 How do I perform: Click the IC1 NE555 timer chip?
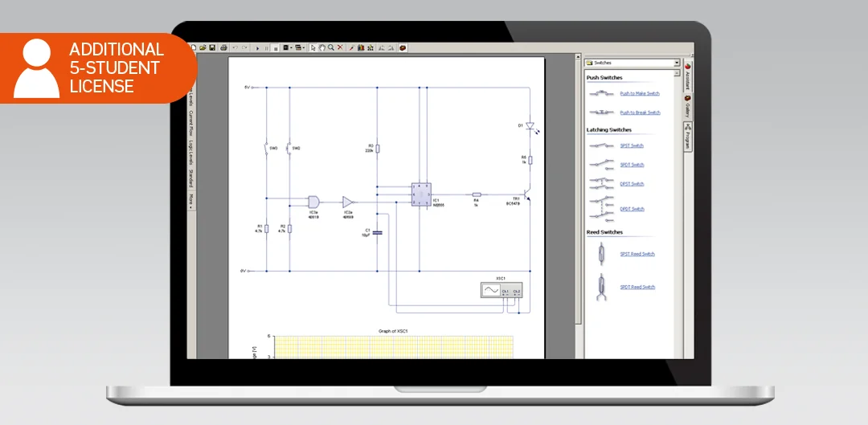(x=421, y=193)
